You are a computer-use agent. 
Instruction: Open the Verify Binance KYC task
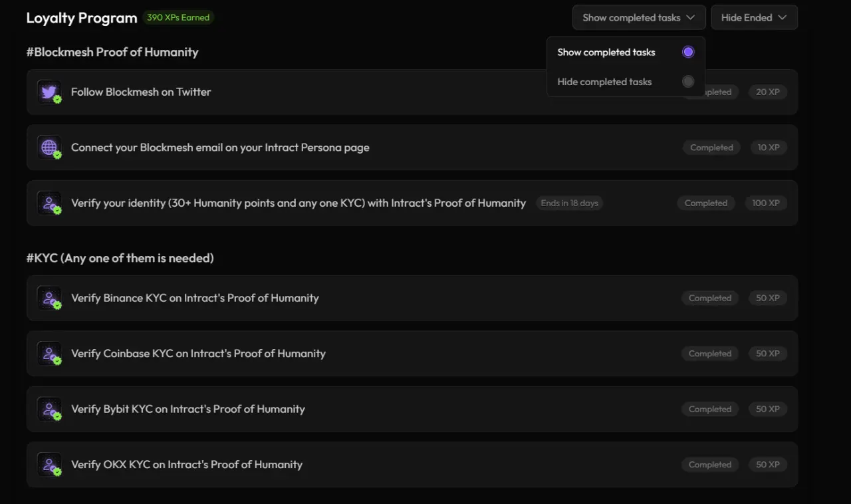coord(412,298)
